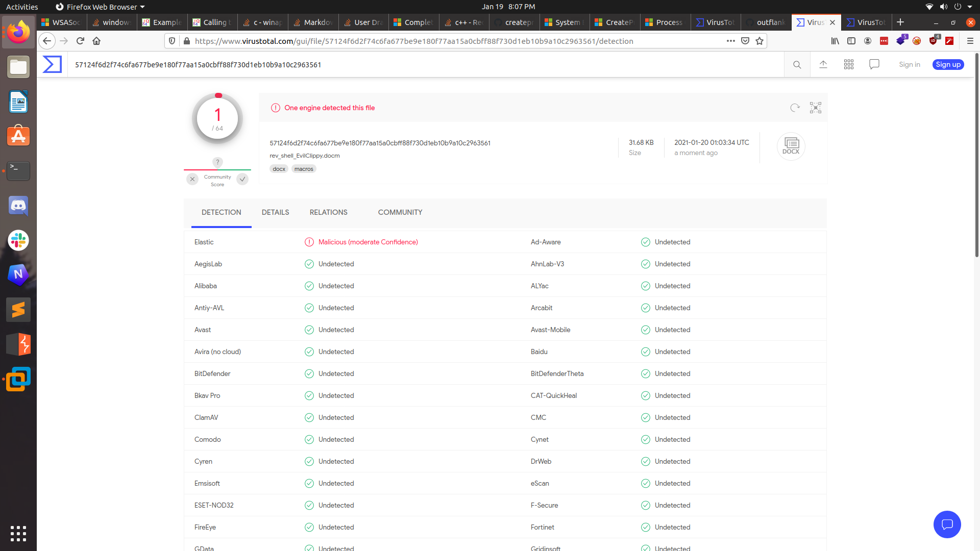Switch to the outflank browser tab

pyautogui.click(x=766, y=22)
